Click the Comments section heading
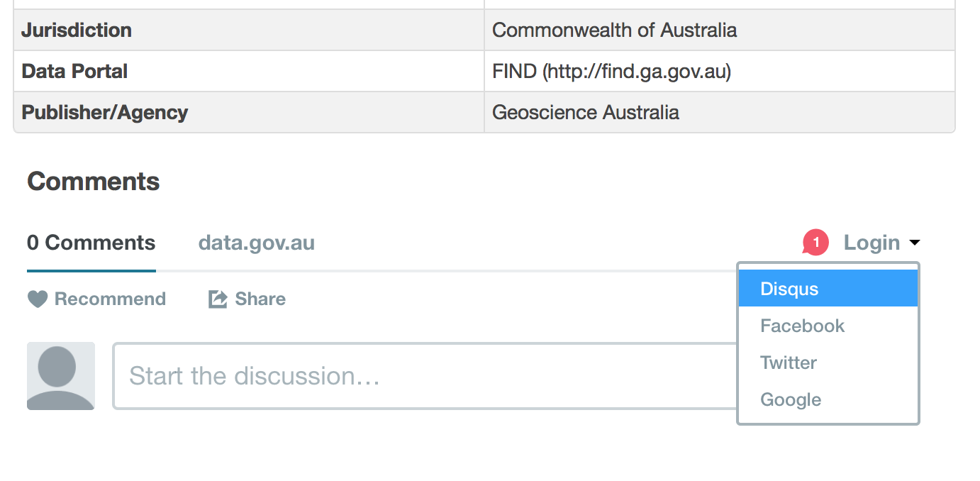The width and height of the screenshot is (980, 481). pos(94,182)
